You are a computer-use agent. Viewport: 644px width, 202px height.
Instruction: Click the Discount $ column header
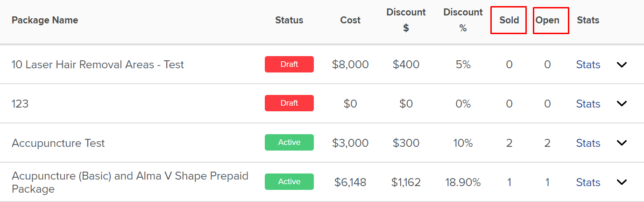[406, 20]
